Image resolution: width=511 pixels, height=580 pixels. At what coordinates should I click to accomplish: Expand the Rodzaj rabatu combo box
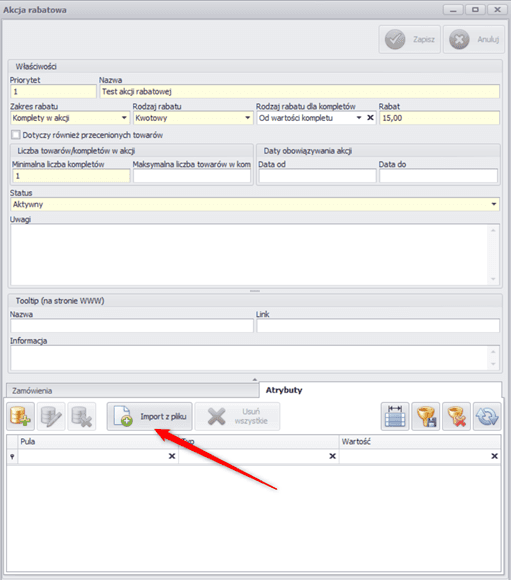[x=248, y=118]
